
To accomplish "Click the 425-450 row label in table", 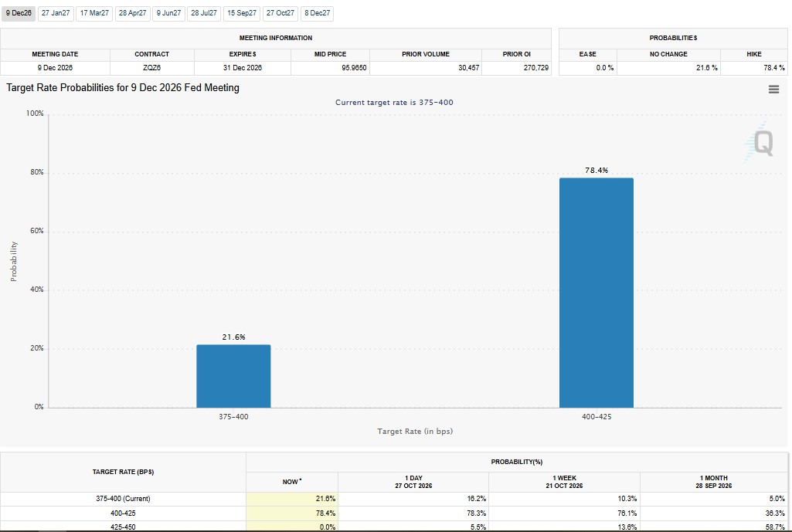I will coord(123,527).
